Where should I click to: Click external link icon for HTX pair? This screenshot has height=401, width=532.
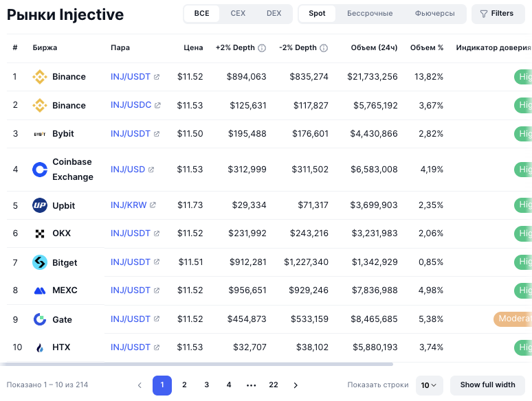(x=157, y=347)
